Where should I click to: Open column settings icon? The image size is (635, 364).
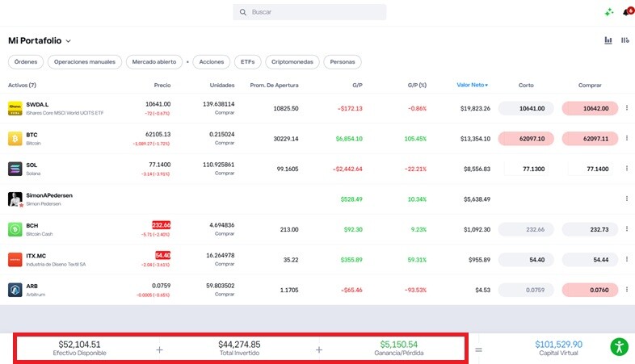(x=625, y=40)
